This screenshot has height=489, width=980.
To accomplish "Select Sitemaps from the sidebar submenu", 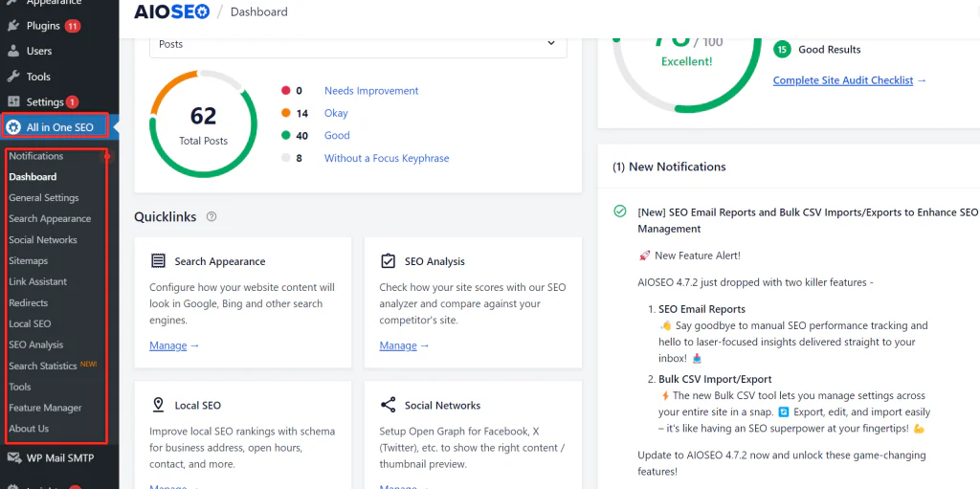I will pos(29,261).
